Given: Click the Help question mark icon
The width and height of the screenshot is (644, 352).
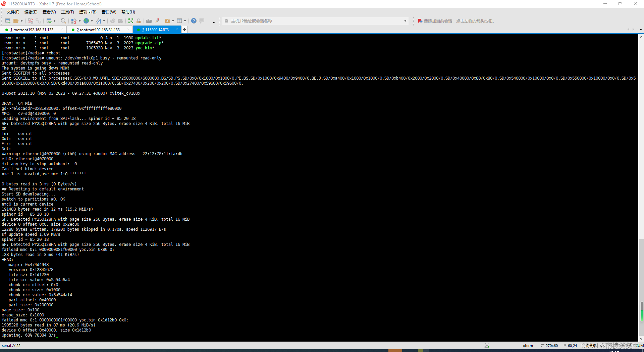Looking at the screenshot, I should [x=194, y=21].
